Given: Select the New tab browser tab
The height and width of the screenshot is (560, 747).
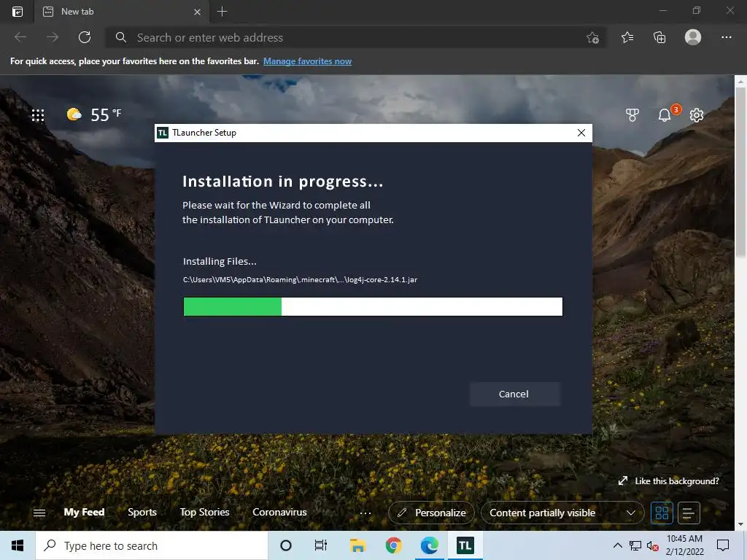Looking at the screenshot, I should (122, 12).
